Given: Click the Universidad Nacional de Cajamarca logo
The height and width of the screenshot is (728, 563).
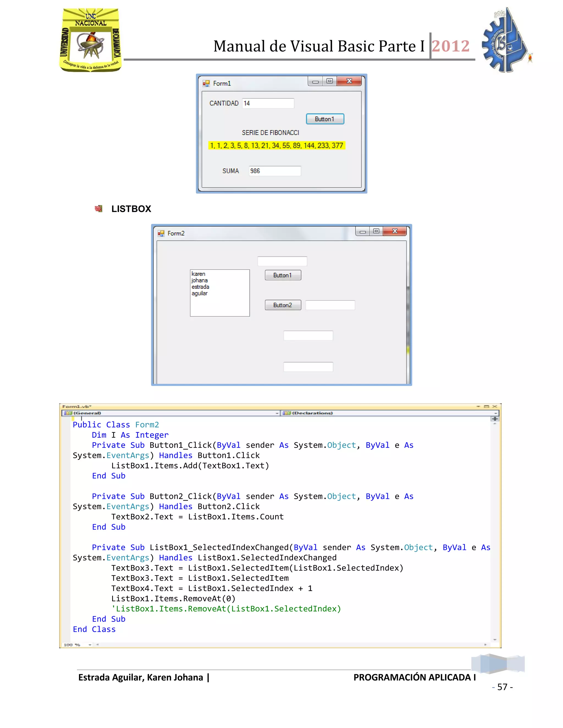Looking at the screenshot, I should (90, 40).
